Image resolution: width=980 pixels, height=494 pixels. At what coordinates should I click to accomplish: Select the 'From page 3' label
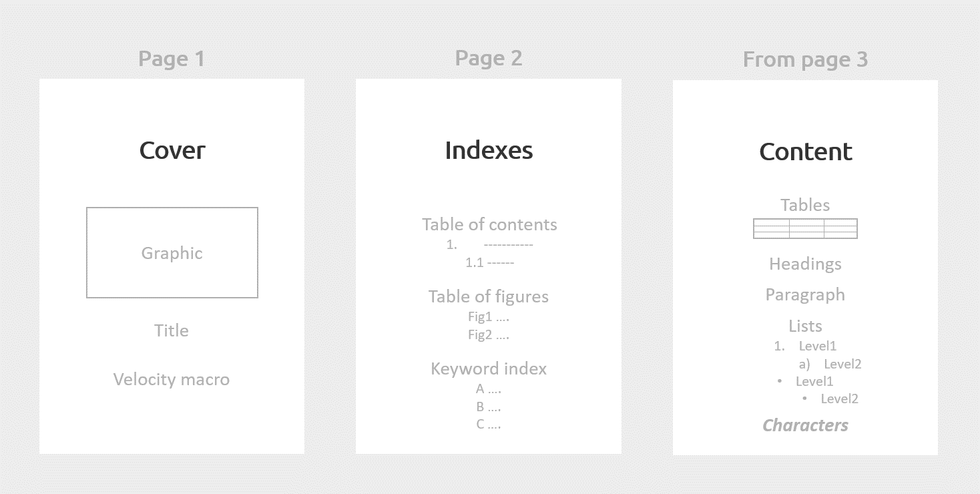pos(805,59)
